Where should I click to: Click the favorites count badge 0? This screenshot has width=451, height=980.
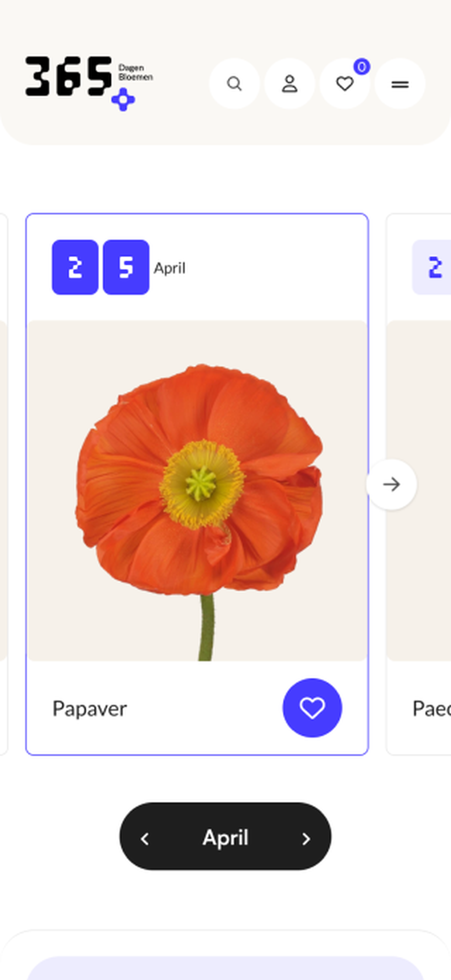tap(362, 67)
